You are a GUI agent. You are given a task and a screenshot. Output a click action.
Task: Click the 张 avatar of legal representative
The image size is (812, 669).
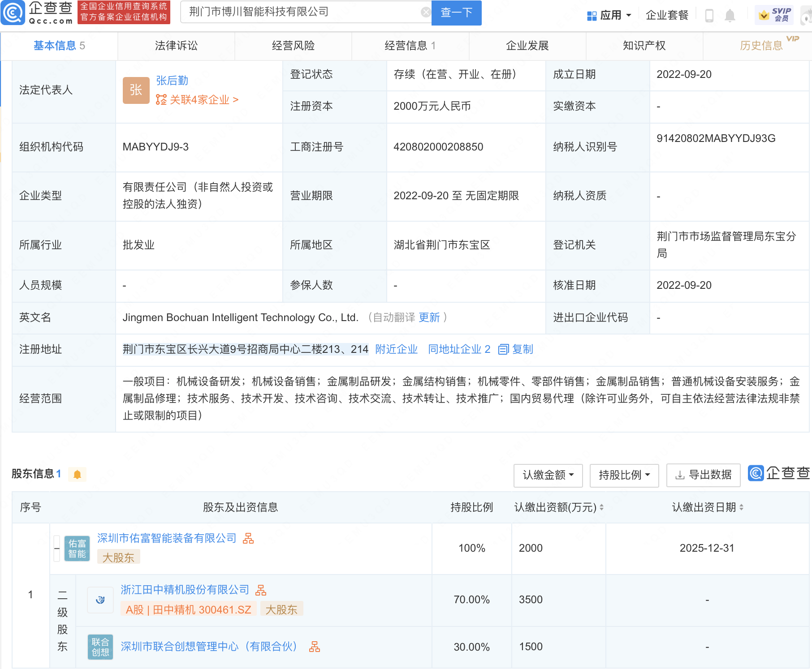tap(136, 90)
